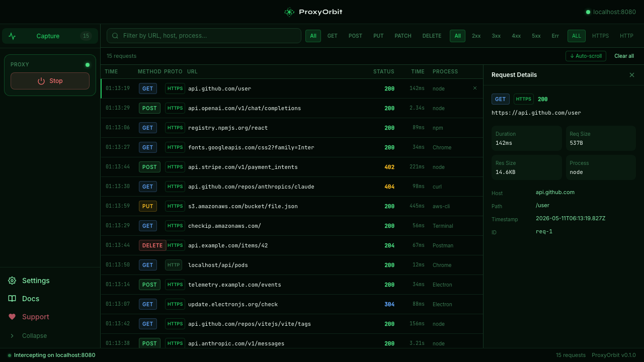Remove the api.github.com/user row with its X

[x=475, y=88]
